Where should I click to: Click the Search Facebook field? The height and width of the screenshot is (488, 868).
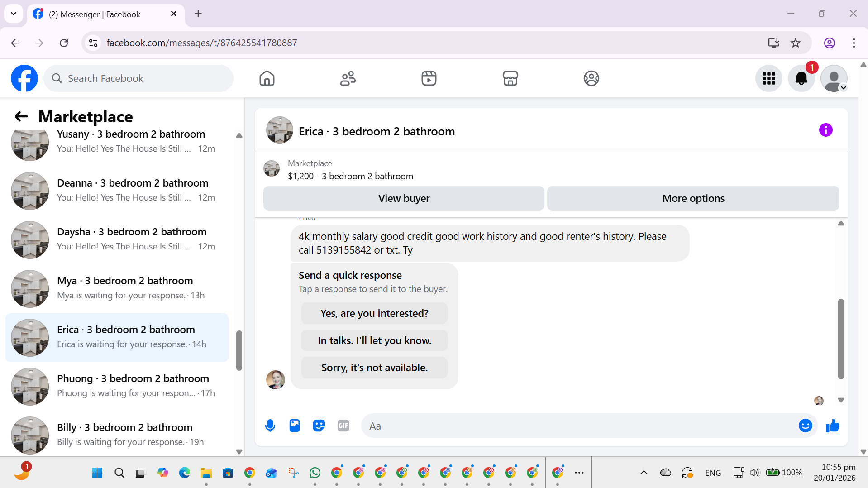[x=138, y=78]
